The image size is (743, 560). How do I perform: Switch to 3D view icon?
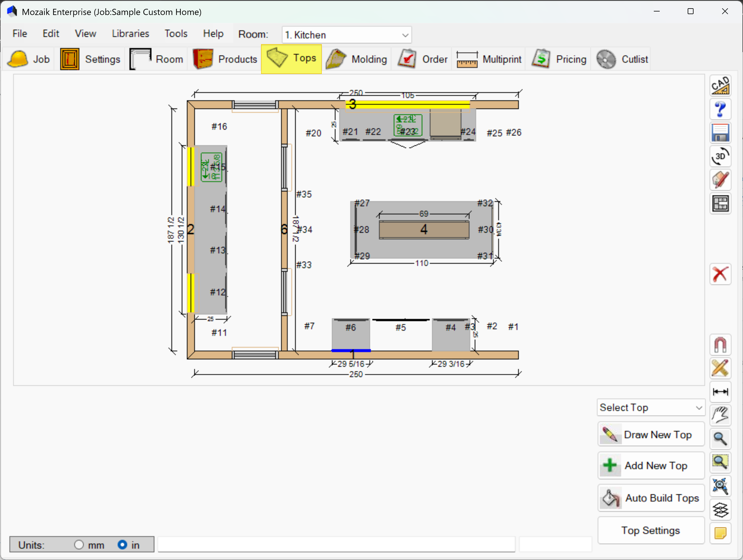pos(720,156)
